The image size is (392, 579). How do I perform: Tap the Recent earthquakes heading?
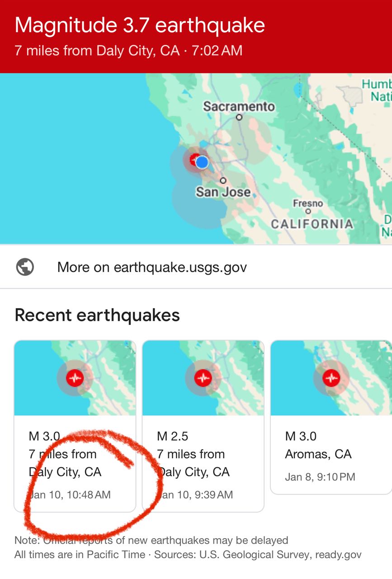(97, 315)
